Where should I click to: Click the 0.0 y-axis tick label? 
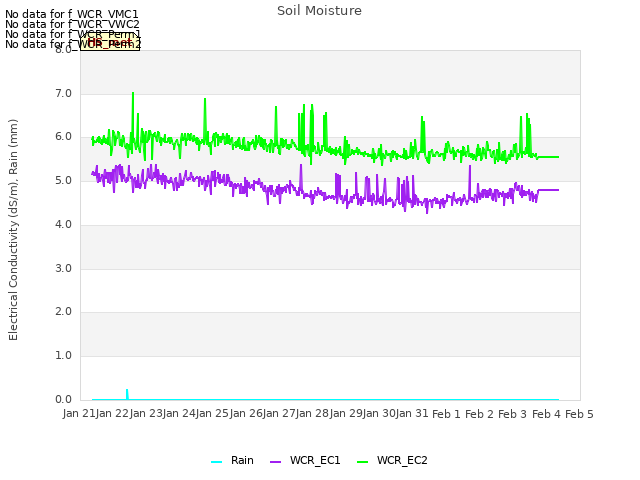(63, 400)
